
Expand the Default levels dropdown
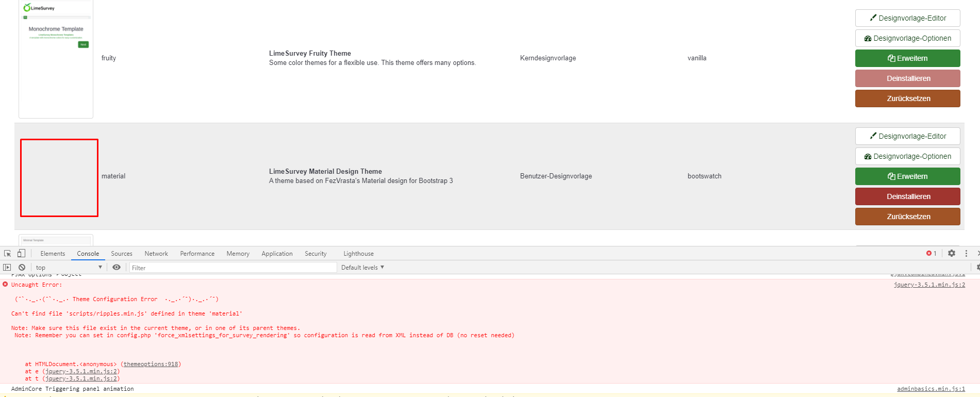click(363, 268)
